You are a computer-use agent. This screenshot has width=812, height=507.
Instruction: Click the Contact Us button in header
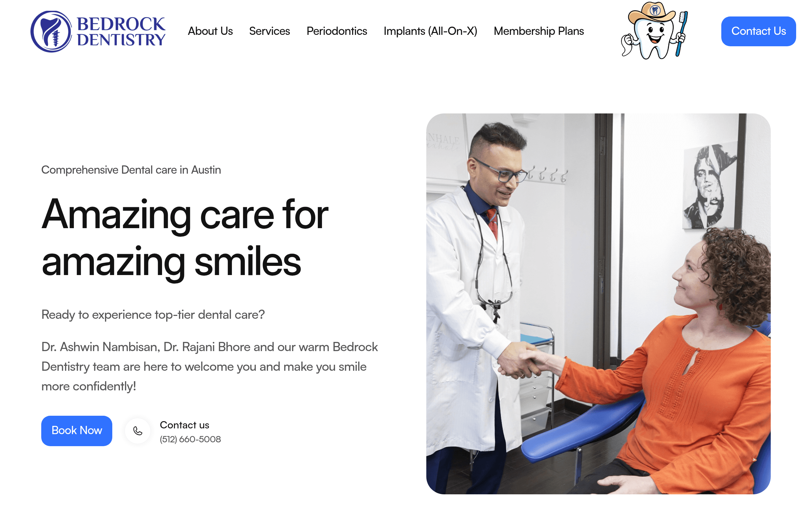[x=758, y=31]
